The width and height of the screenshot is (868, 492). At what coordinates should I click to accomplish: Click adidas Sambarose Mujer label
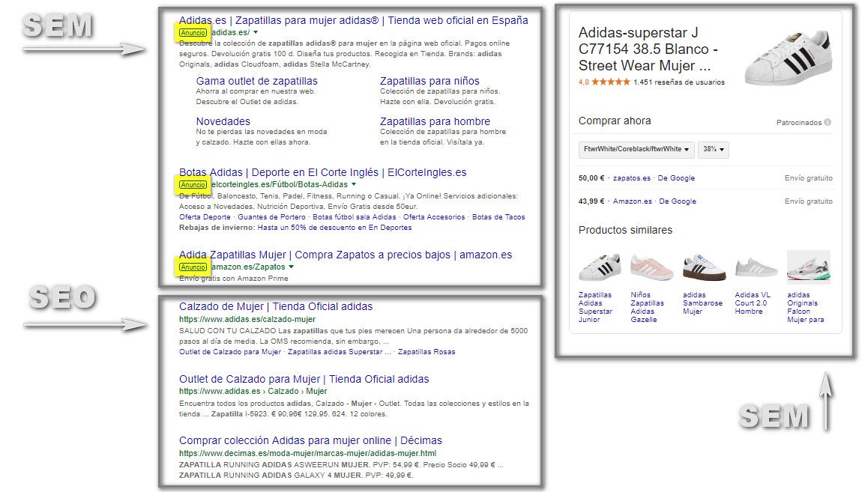coord(702,303)
